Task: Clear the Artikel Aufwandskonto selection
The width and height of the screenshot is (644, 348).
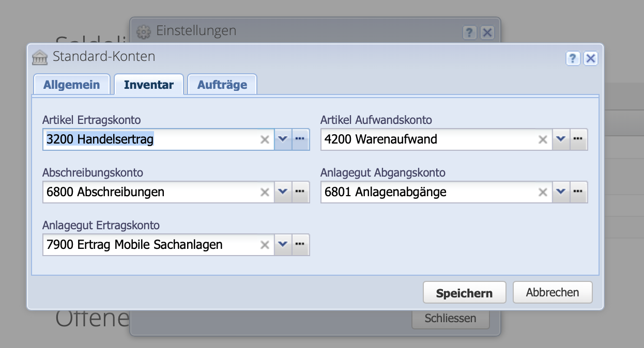Action: click(x=543, y=139)
